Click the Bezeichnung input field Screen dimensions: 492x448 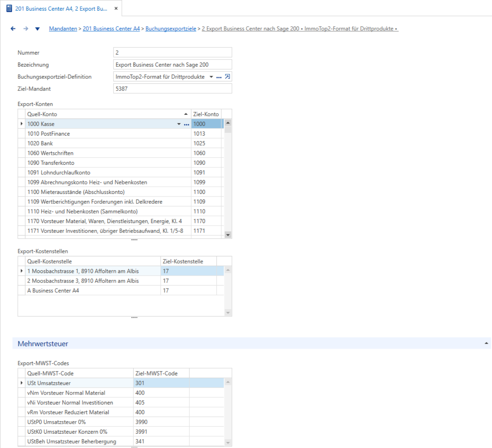(173, 65)
